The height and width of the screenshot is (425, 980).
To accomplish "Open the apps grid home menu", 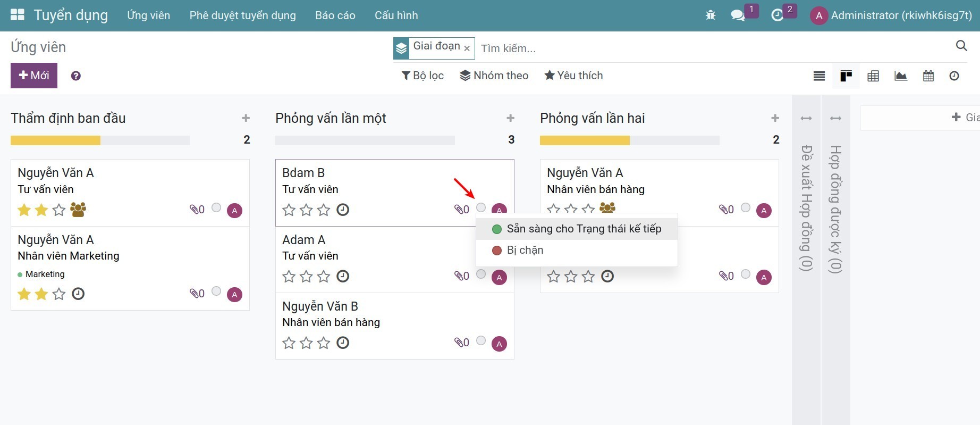I will pyautogui.click(x=18, y=15).
